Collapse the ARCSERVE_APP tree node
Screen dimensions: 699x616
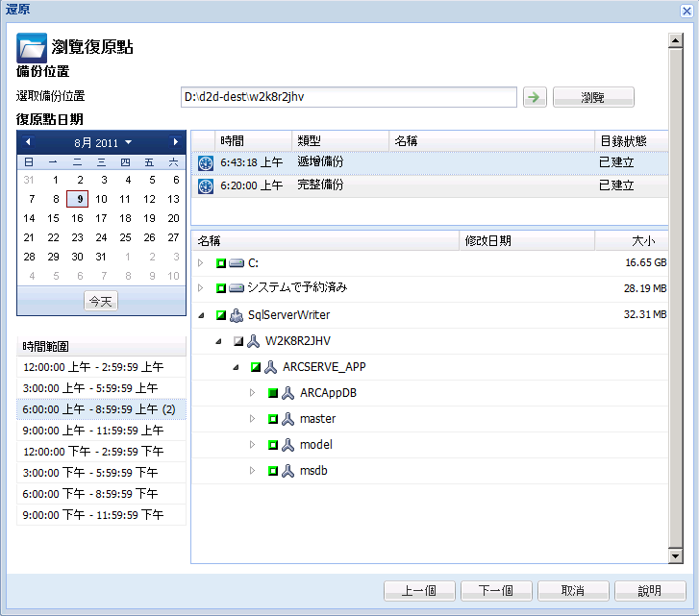(236, 367)
